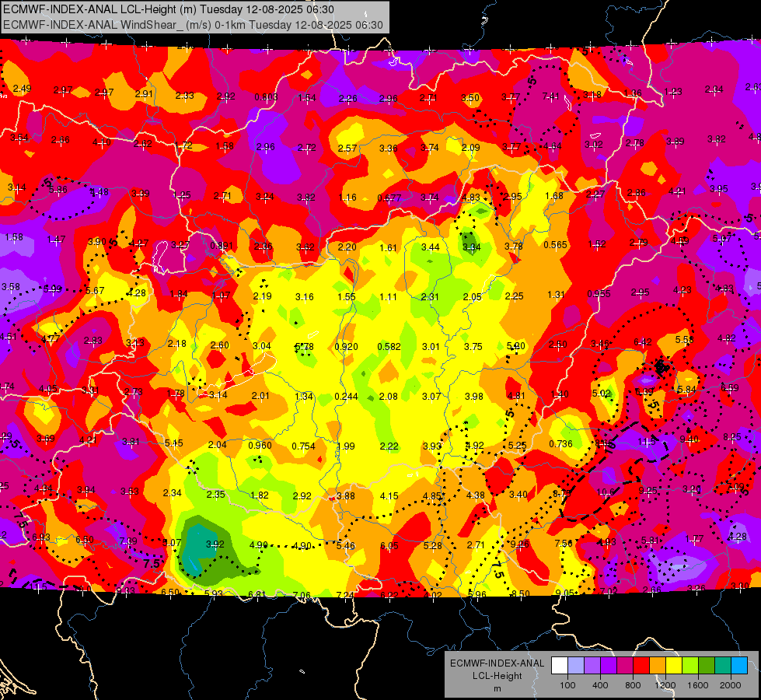Click the wind shear value 10.6
Image resolution: width=761 pixels, height=700 pixels.
coord(605,492)
